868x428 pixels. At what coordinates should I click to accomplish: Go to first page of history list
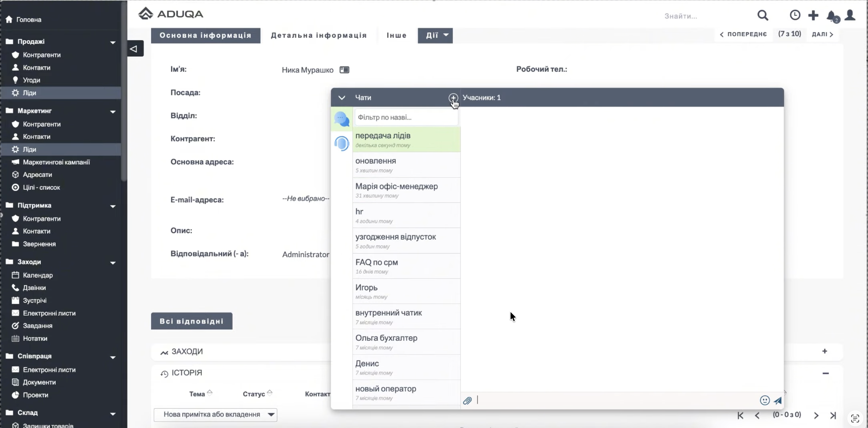coord(740,416)
